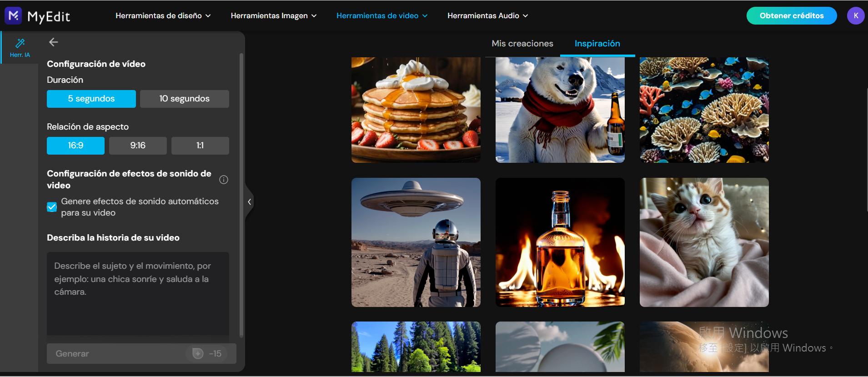This screenshot has width=868, height=377.
Task: Choose the 1:1 aspect ratio
Action: pos(200,146)
